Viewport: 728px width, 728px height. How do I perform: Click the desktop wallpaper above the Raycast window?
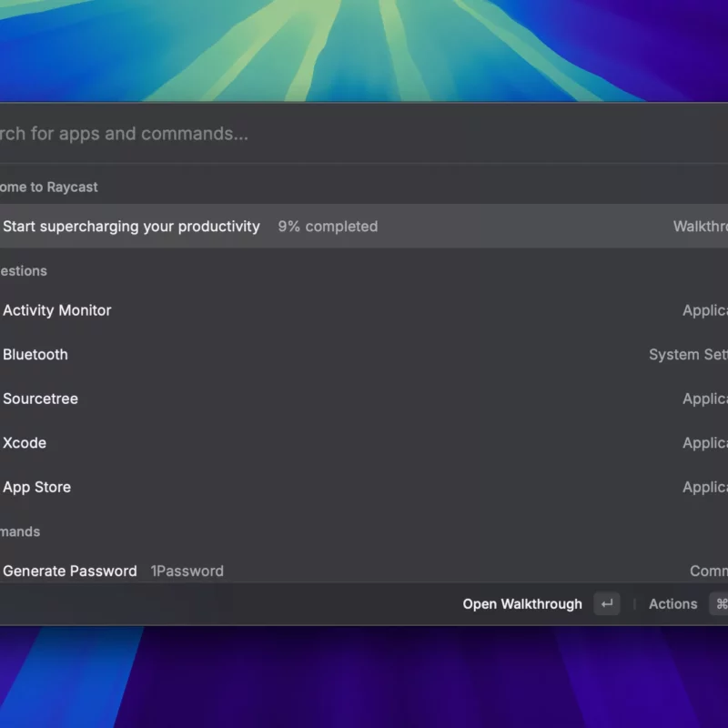pyautogui.click(x=364, y=45)
